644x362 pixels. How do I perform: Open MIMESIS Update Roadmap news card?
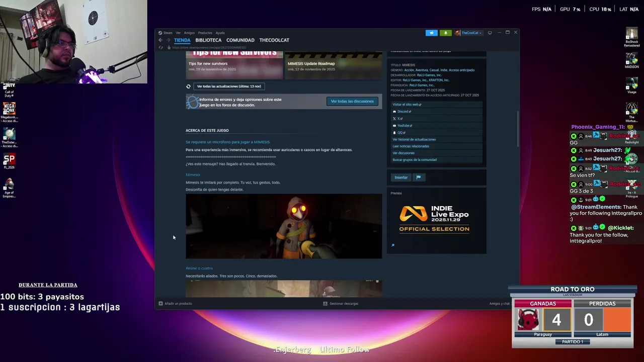(x=333, y=65)
